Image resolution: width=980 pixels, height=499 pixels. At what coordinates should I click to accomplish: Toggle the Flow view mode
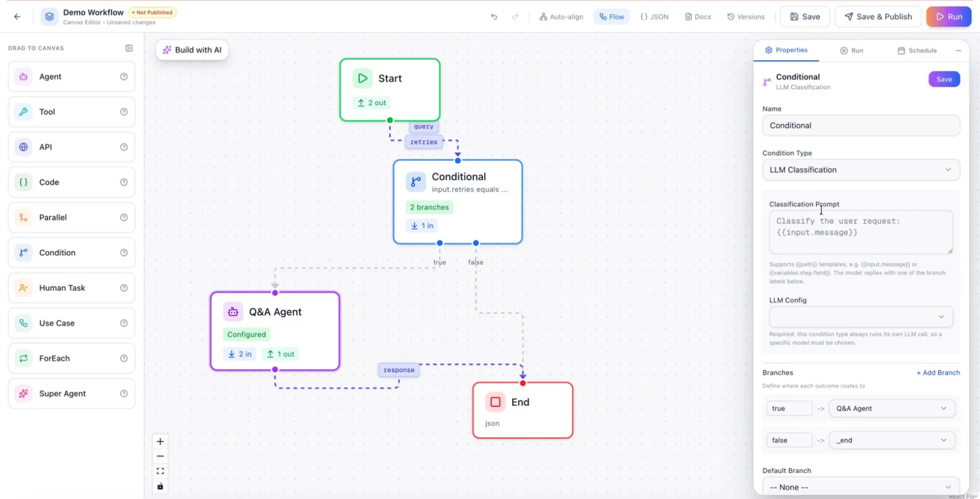pyautogui.click(x=612, y=17)
